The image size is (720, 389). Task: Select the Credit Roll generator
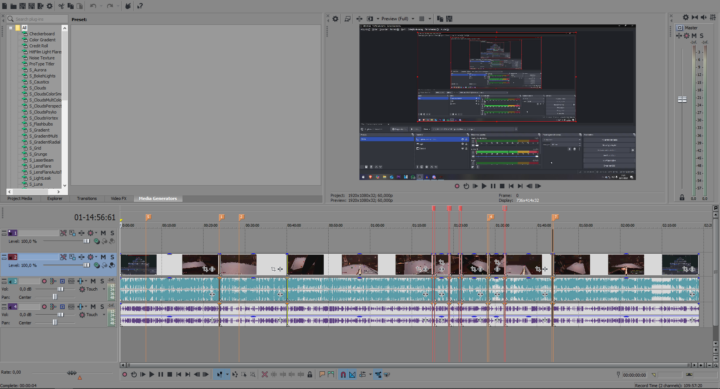coord(38,46)
